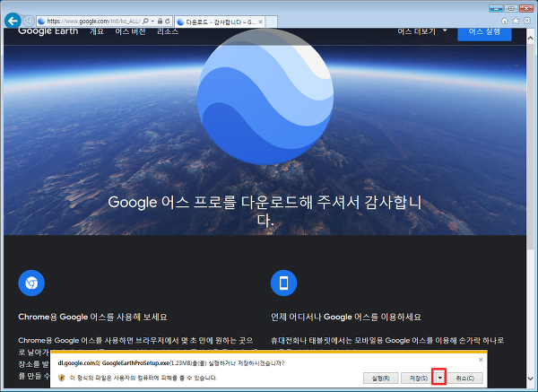The height and width of the screenshot is (392, 538).
Task: Click the Google Earth logo text
Action: pos(48,31)
